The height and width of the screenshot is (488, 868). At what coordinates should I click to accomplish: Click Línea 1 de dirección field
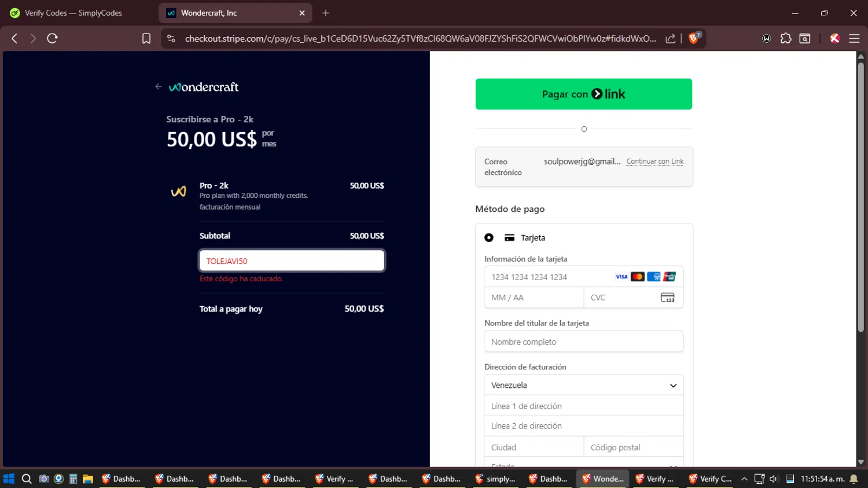584,406
